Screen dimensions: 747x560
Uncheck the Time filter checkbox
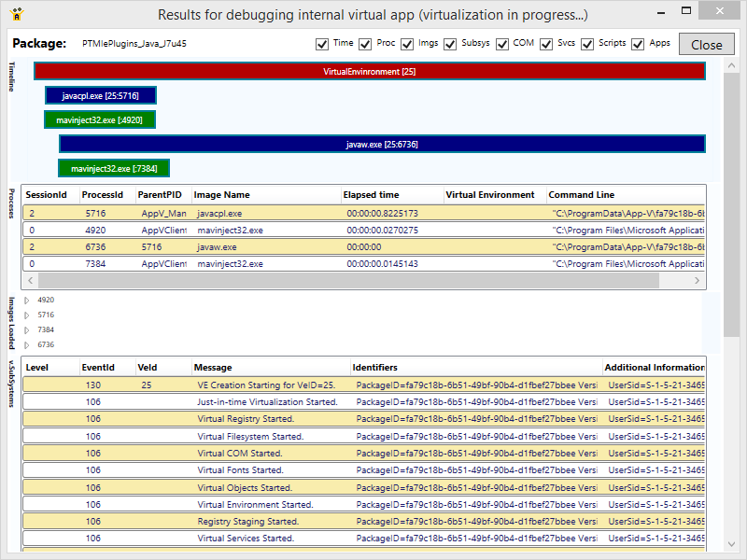click(322, 43)
